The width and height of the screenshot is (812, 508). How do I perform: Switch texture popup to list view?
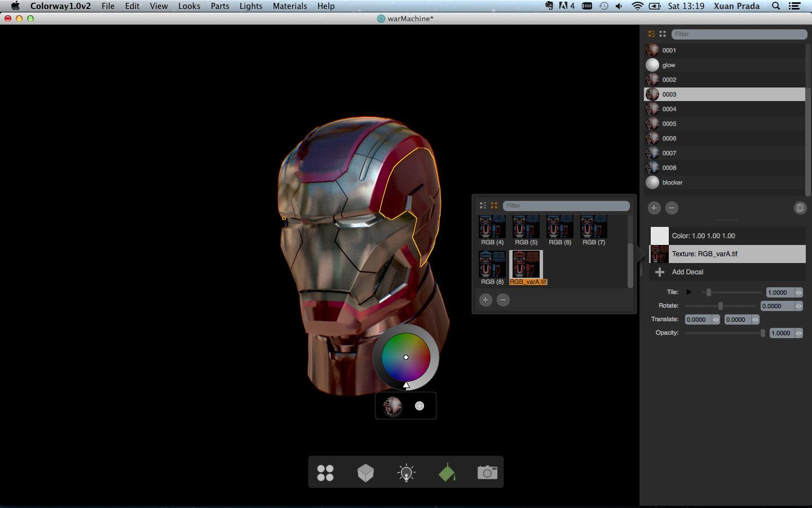[483, 205]
